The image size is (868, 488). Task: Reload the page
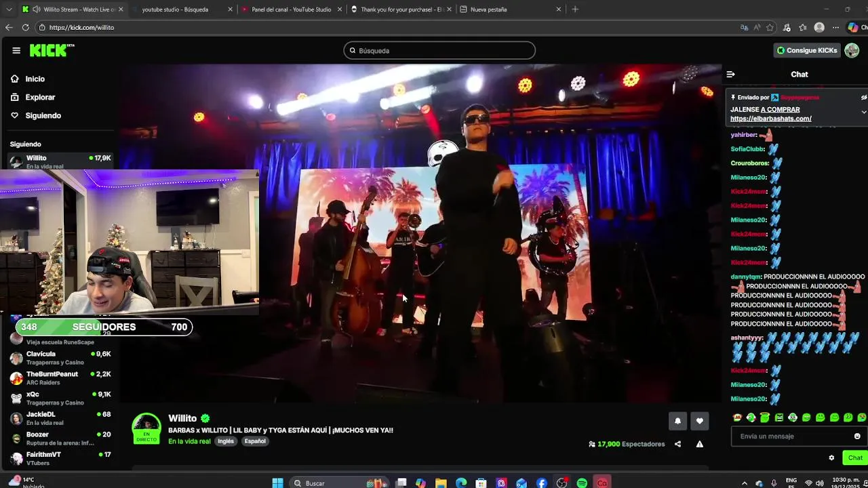pyautogui.click(x=26, y=28)
